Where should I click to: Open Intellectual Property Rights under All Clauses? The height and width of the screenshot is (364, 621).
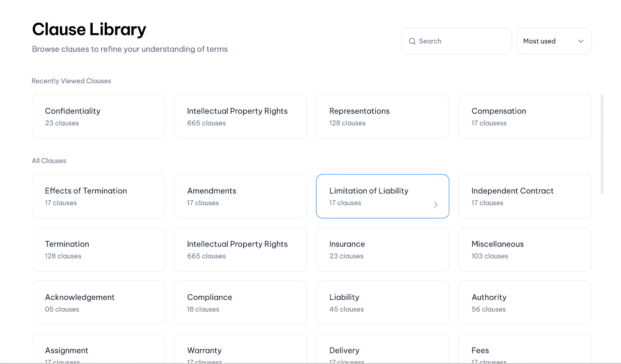(x=240, y=250)
